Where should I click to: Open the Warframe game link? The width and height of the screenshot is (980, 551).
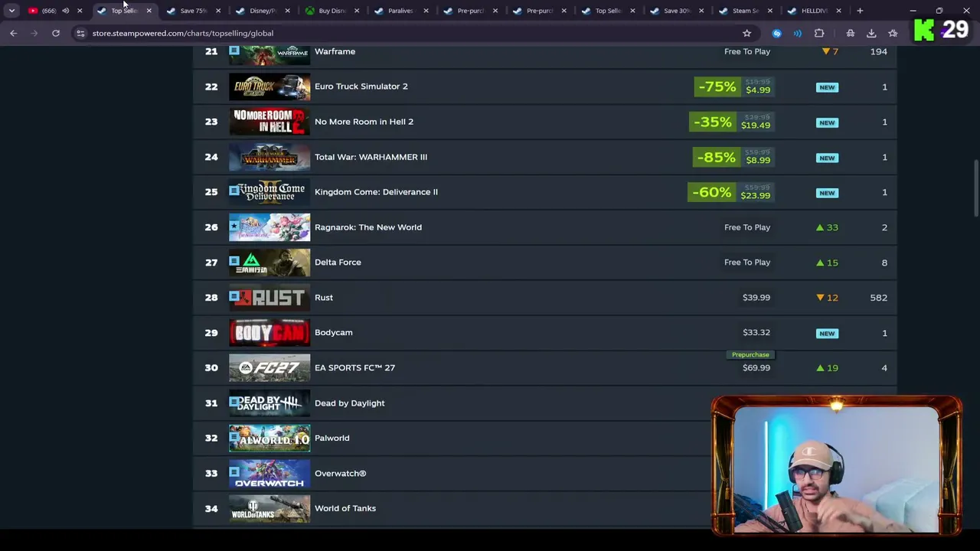click(x=335, y=51)
